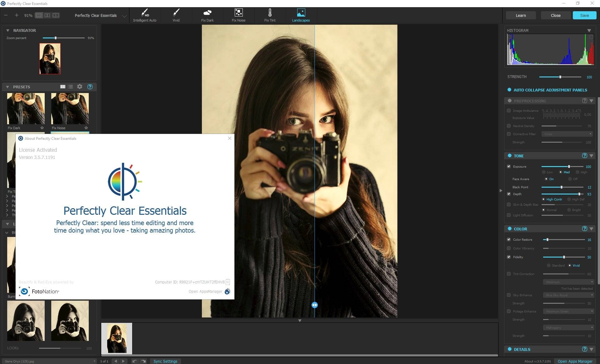This screenshot has width=600, height=364.
Task: Collapse the Navigator panel
Action: point(8,30)
